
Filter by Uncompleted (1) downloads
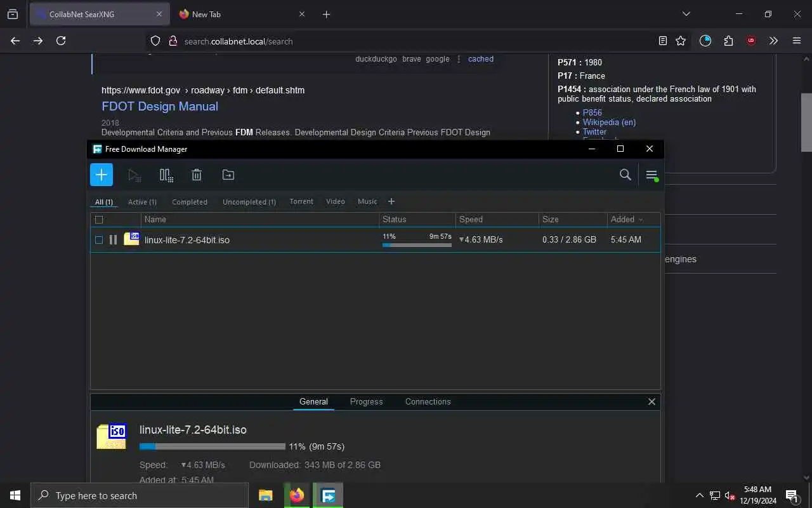click(249, 202)
